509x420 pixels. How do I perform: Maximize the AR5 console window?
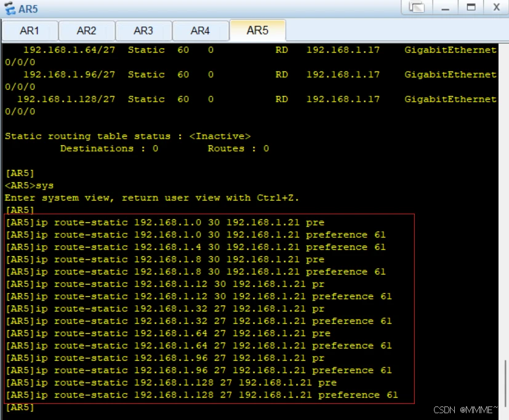(471, 7)
